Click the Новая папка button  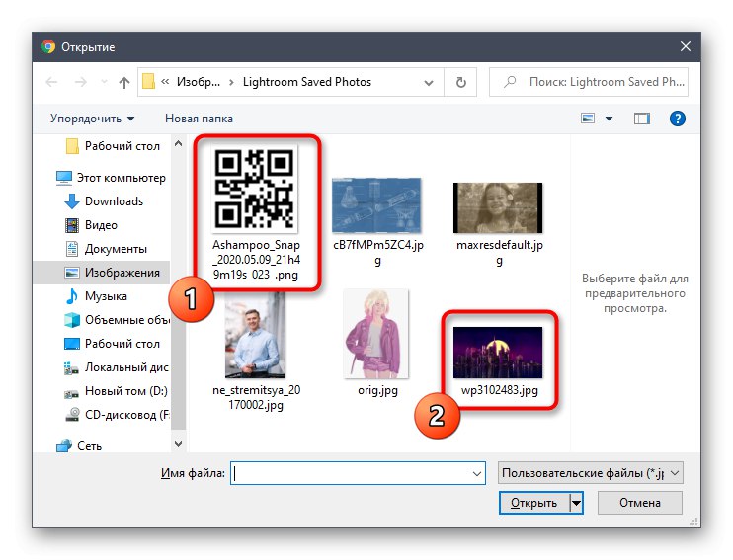pyautogui.click(x=199, y=119)
